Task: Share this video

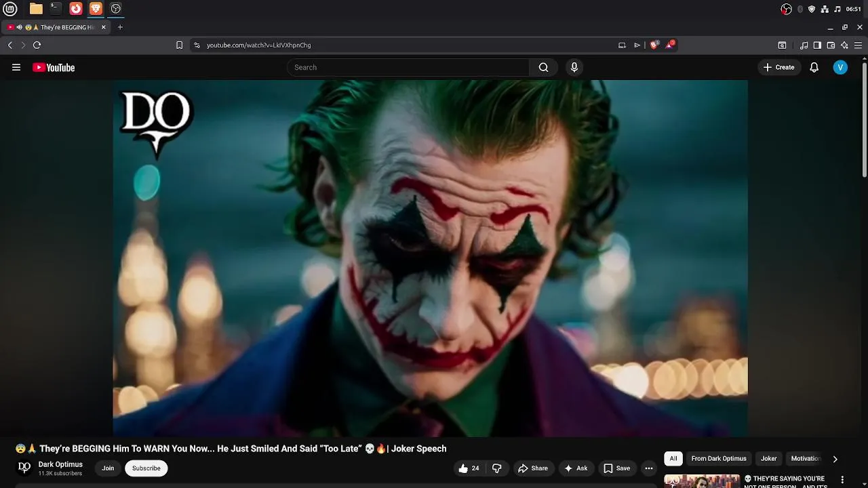Action: click(x=533, y=468)
